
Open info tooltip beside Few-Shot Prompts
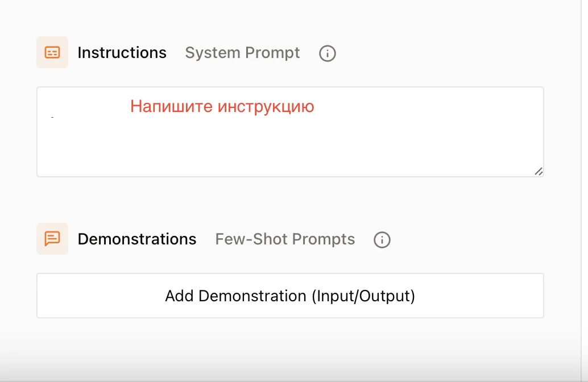tap(382, 240)
